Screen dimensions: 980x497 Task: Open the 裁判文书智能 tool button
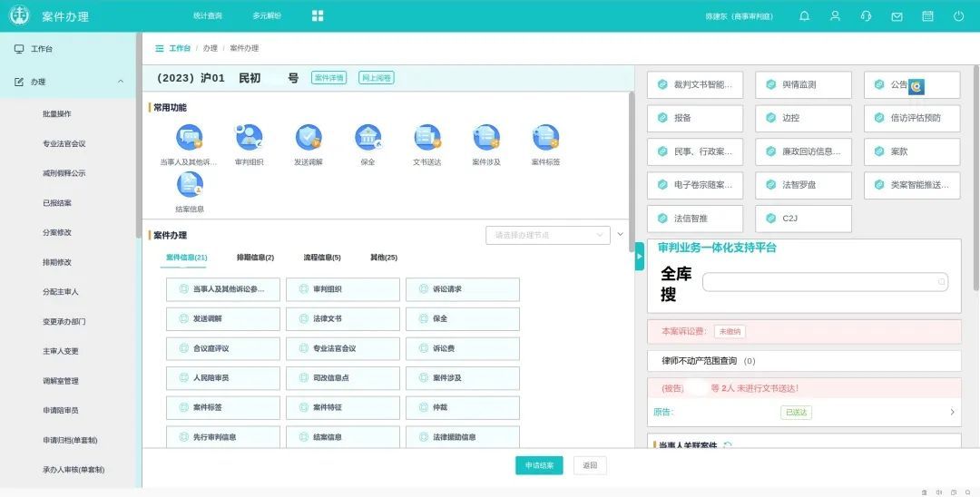pyautogui.click(x=695, y=85)
